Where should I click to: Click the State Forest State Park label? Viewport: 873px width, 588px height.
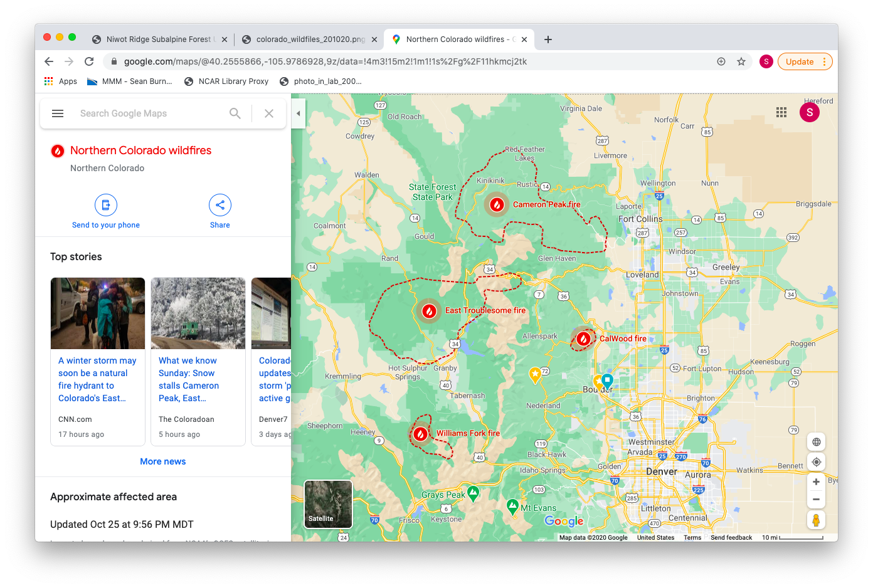coord(433,192)
